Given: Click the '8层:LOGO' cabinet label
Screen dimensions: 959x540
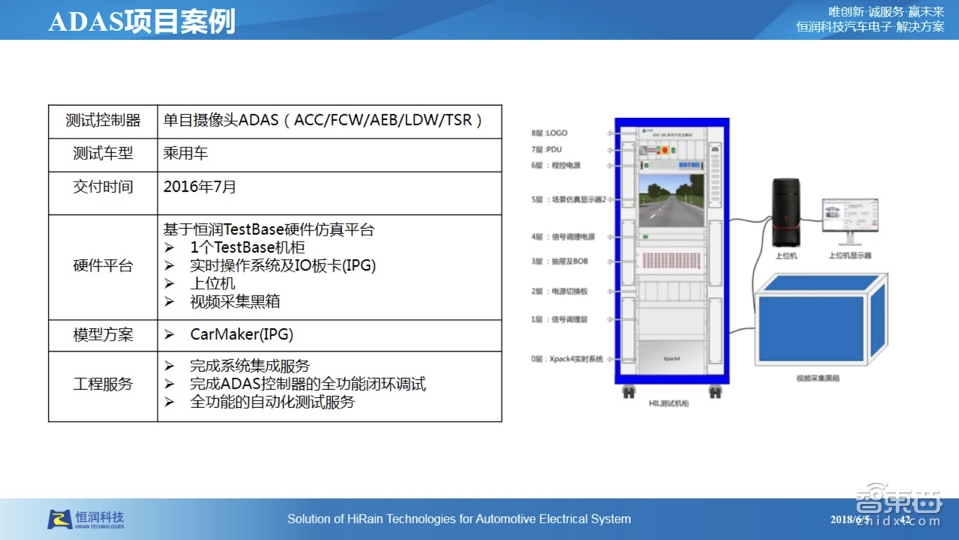Looking at the screenshot, I should point(549,133).
